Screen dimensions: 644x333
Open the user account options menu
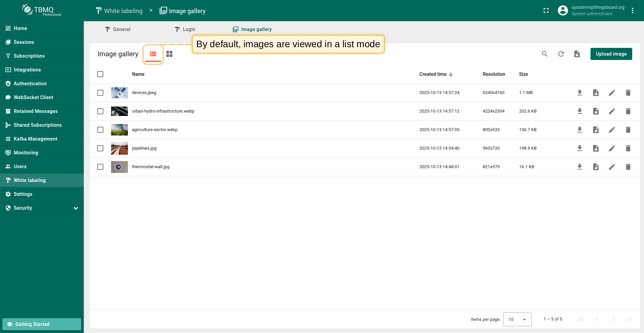[633, 11]
